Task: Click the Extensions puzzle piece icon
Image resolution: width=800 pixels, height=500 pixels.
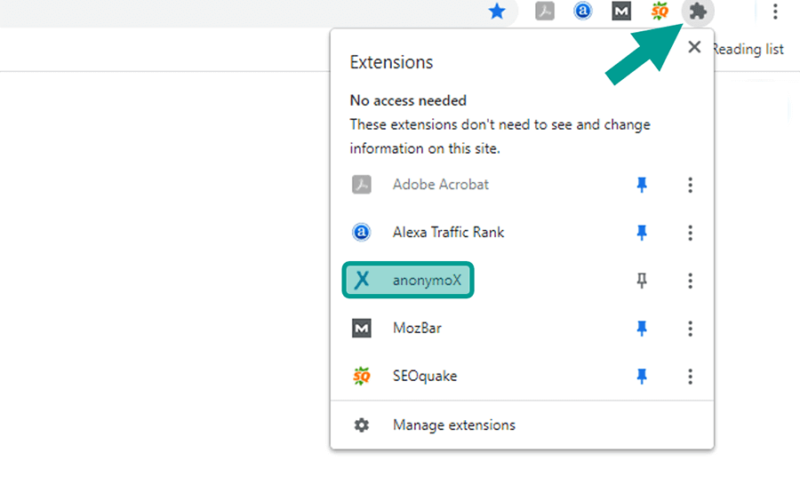Action: [697, 11]
